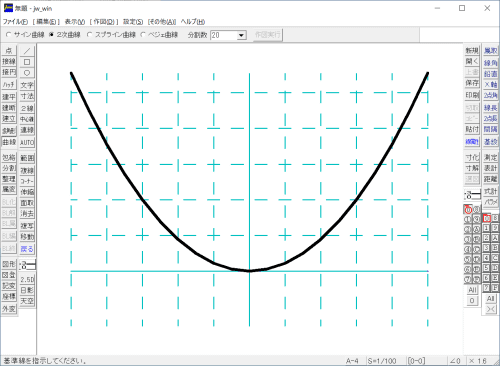500x366 pixels.
Task: Select the rectangle (□) tool
Action: tap(27, 62)
